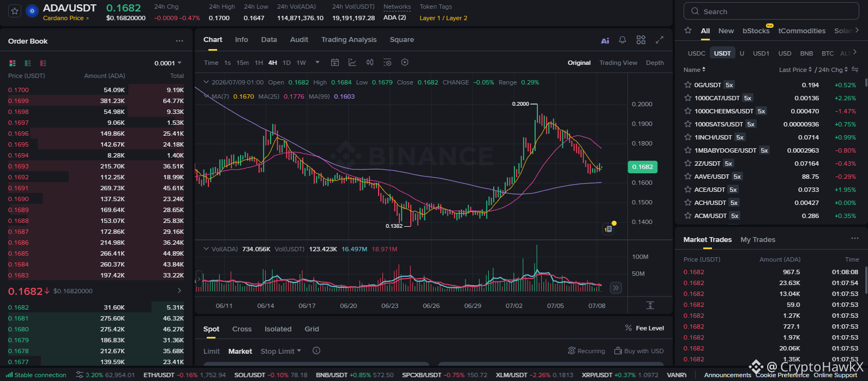Open the Cardano Price link
The width and height of the screenshot is (868, 381).
(x=66, y=18)
